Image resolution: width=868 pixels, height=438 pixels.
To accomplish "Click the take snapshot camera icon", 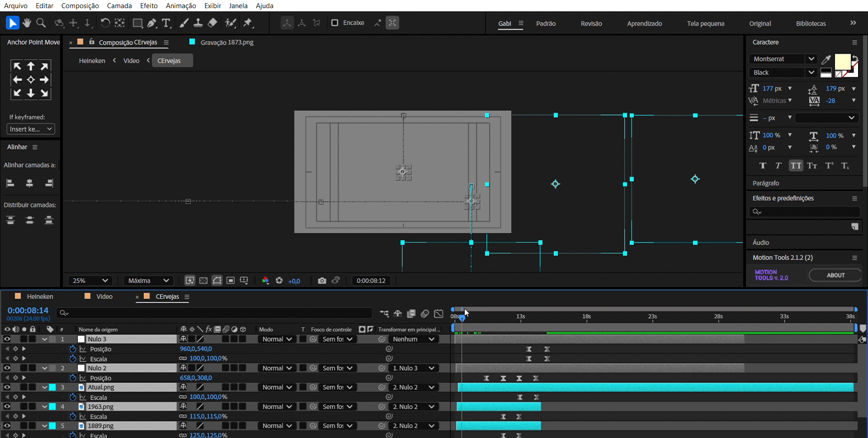I will tap(322, 281).
